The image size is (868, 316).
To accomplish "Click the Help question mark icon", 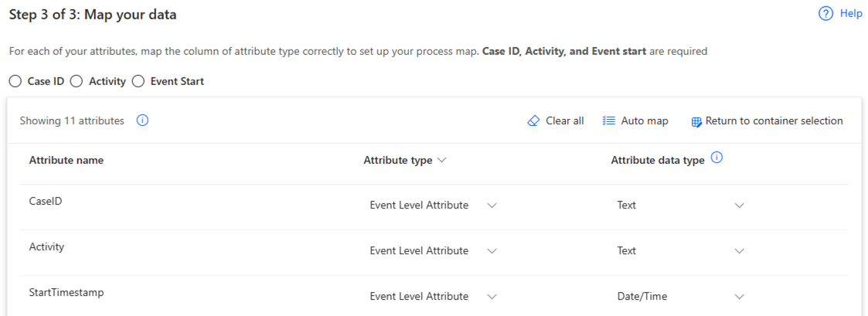I will (x=826, y=14).
